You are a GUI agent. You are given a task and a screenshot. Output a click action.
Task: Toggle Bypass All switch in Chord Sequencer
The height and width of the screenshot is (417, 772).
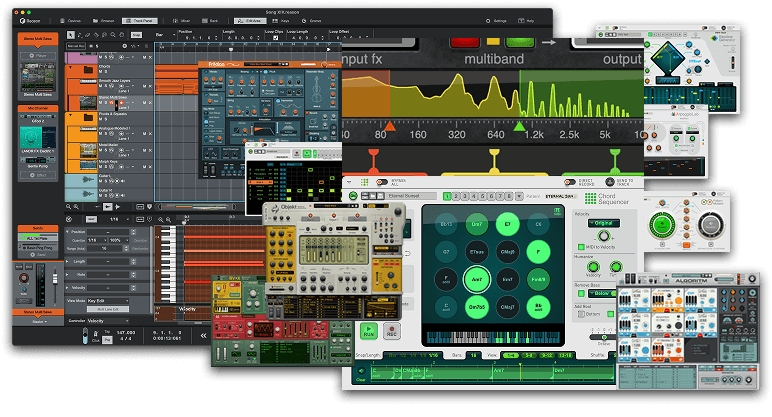tap(382, 182)
